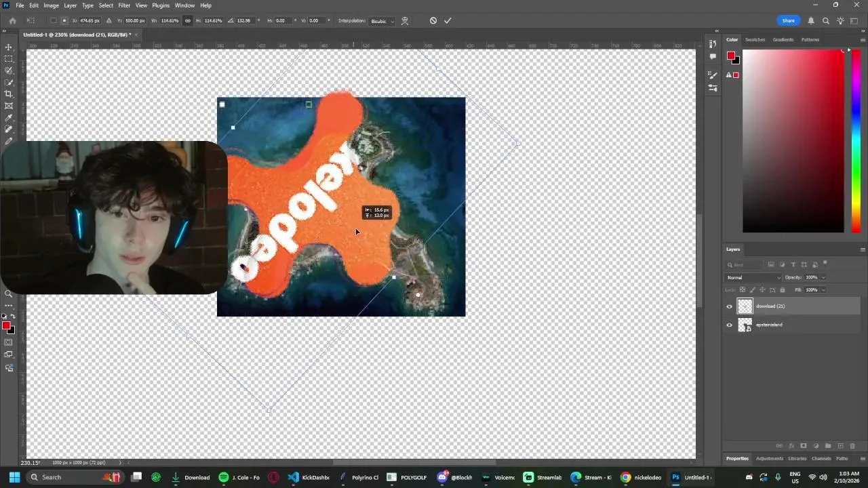
Task: Open the Search icon at top right
Action: 826,20
